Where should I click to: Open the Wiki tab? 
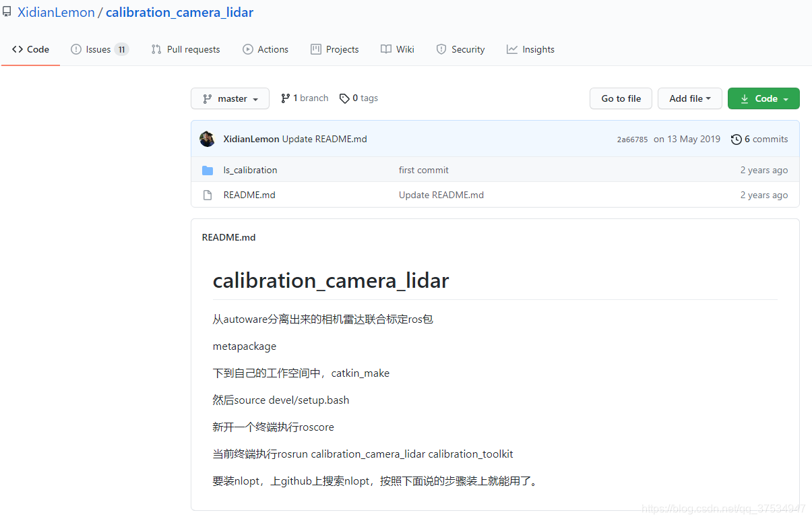(x=398, y=49)
